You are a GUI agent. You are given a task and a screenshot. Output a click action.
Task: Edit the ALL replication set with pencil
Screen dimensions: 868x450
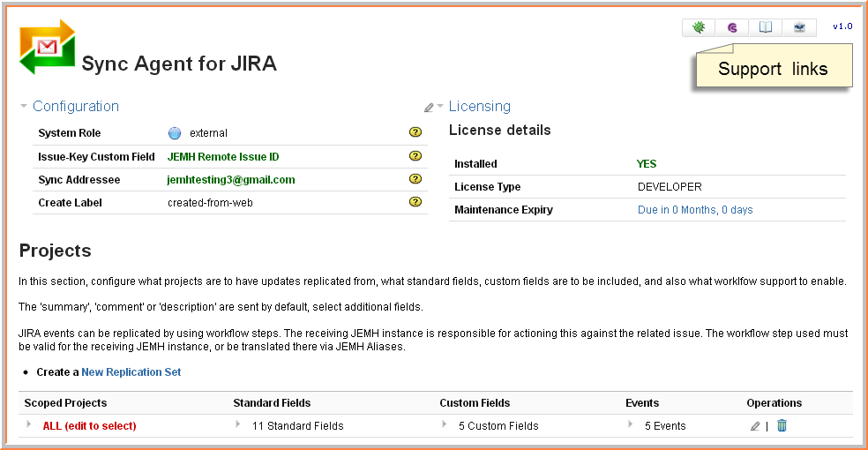pyautogui.click(x=755, y=426)
